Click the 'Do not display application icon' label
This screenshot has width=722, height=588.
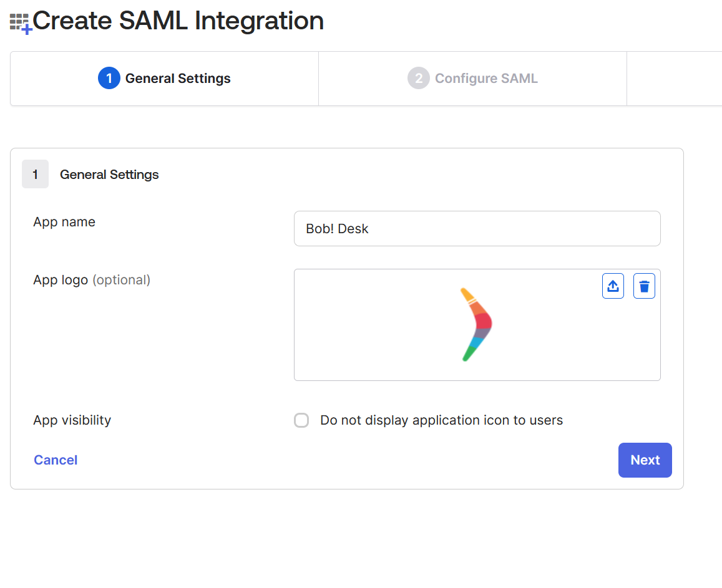click(441, 420)
